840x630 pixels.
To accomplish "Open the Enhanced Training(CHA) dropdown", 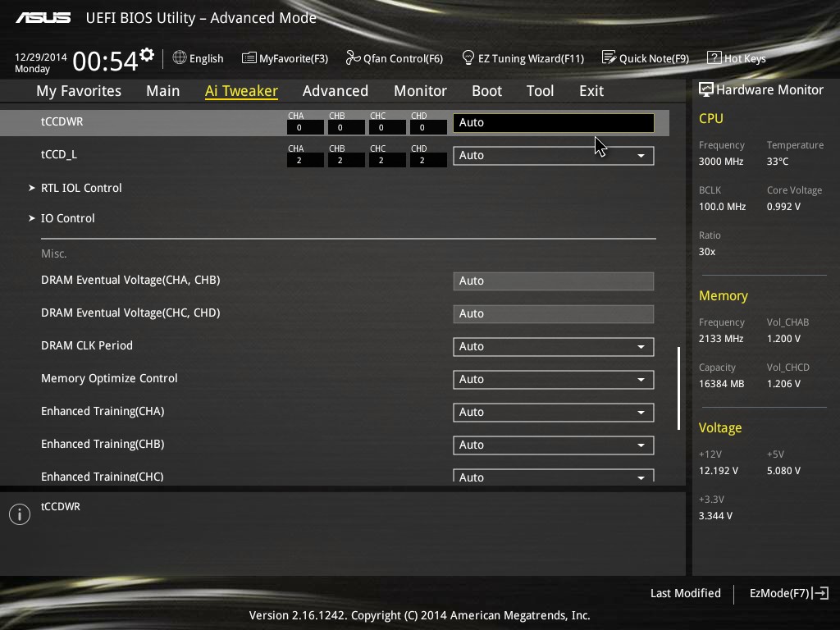I will point(554,412).
